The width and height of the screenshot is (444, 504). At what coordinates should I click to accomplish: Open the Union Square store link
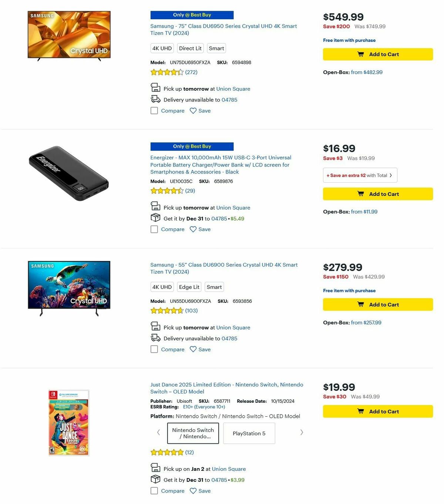tap(233, 89)
